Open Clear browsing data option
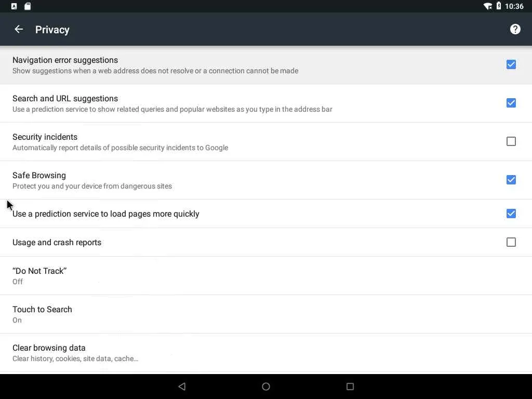This screenshot has height=399, width=532. (266, 353)
